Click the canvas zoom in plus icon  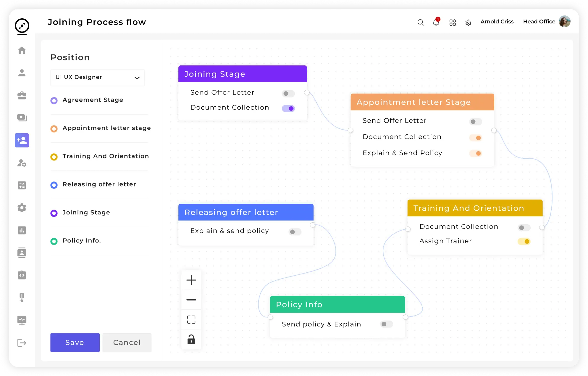pos(191,280)
